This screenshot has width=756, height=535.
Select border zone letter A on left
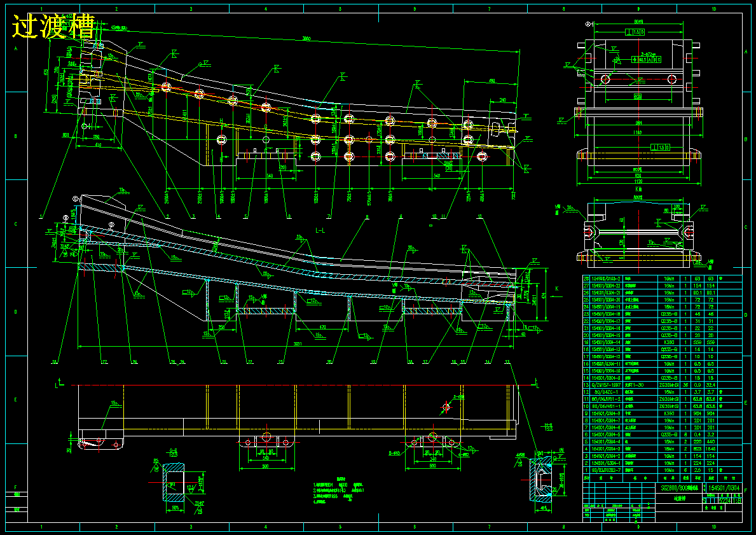tap(16, 48)
